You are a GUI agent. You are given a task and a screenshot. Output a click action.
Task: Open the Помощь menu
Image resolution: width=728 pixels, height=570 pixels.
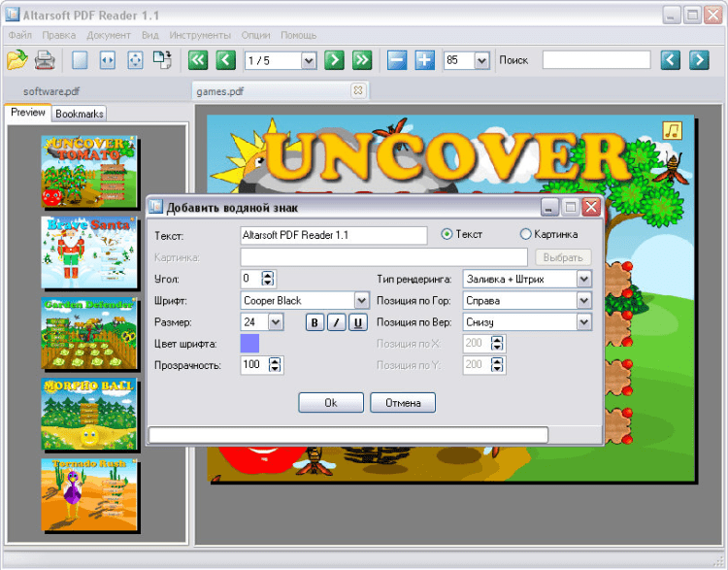click(299, 35)
